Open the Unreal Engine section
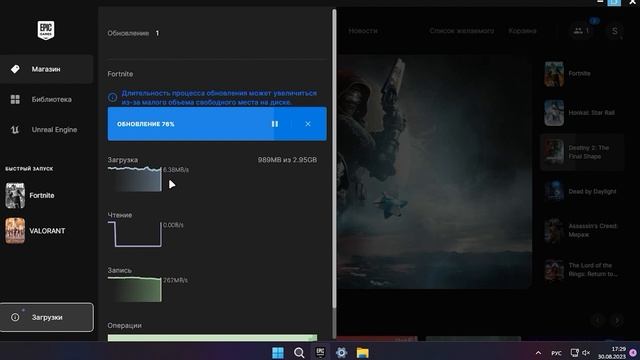This screenshot has height=360, width=640. 47,130
